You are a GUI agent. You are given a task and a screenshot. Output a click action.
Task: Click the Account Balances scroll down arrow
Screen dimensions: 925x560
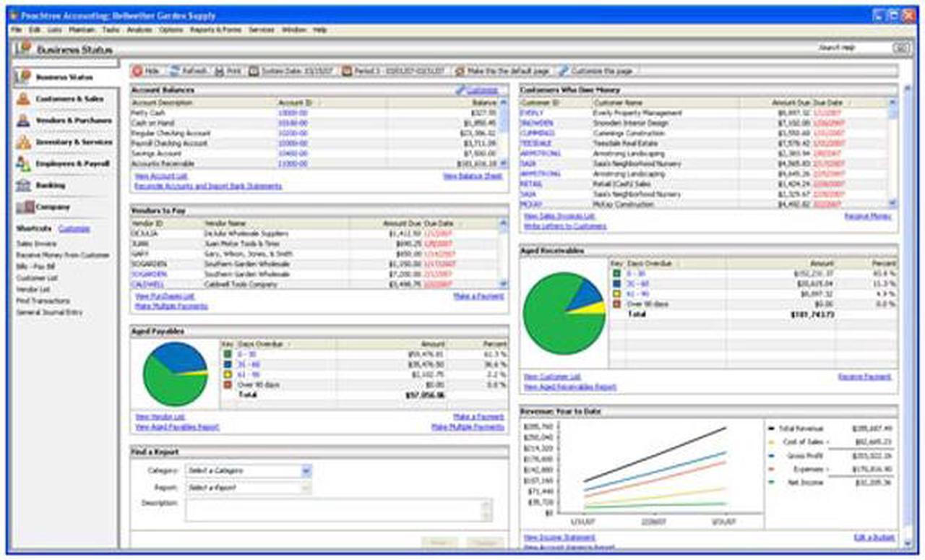point(503,164)
